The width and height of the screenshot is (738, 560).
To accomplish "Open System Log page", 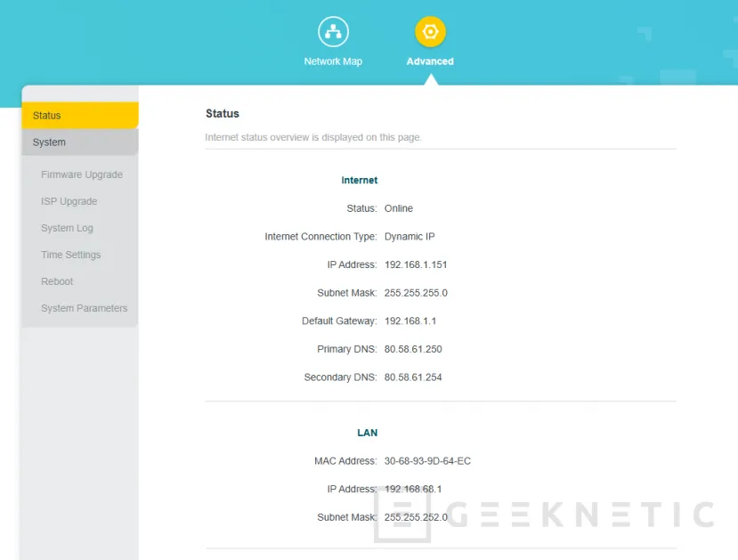I will [68, 228].
